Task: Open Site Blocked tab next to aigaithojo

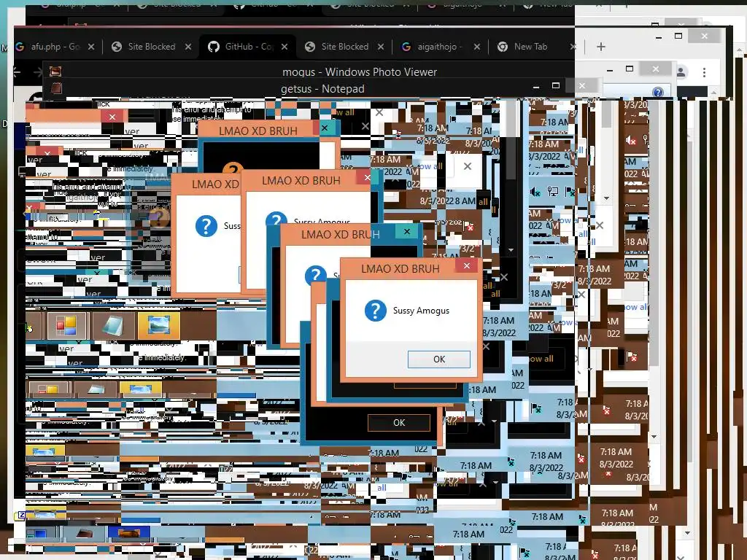Action: coord(344,47)
